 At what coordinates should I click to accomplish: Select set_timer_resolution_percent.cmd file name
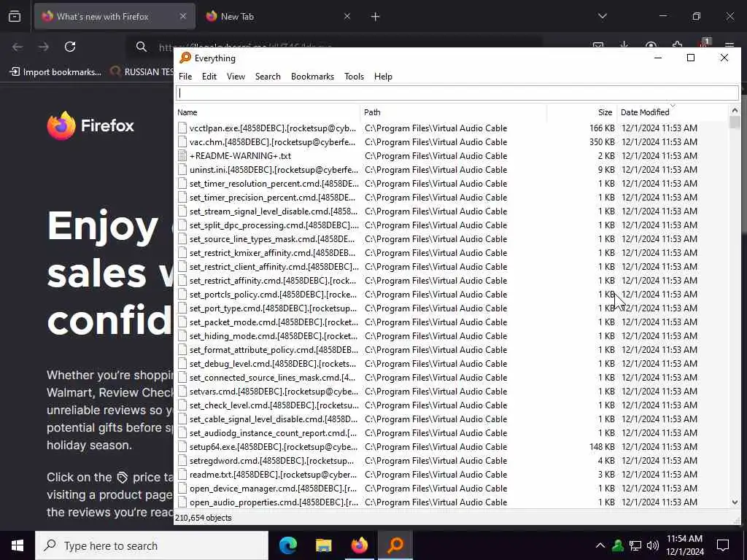[274, 183]
